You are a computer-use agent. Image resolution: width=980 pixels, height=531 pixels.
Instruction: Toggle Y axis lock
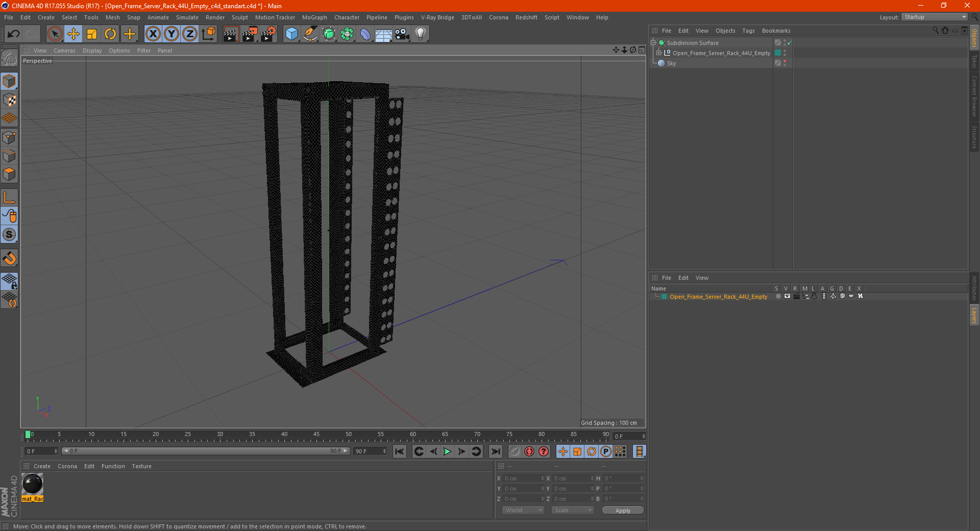pos(171,34)
